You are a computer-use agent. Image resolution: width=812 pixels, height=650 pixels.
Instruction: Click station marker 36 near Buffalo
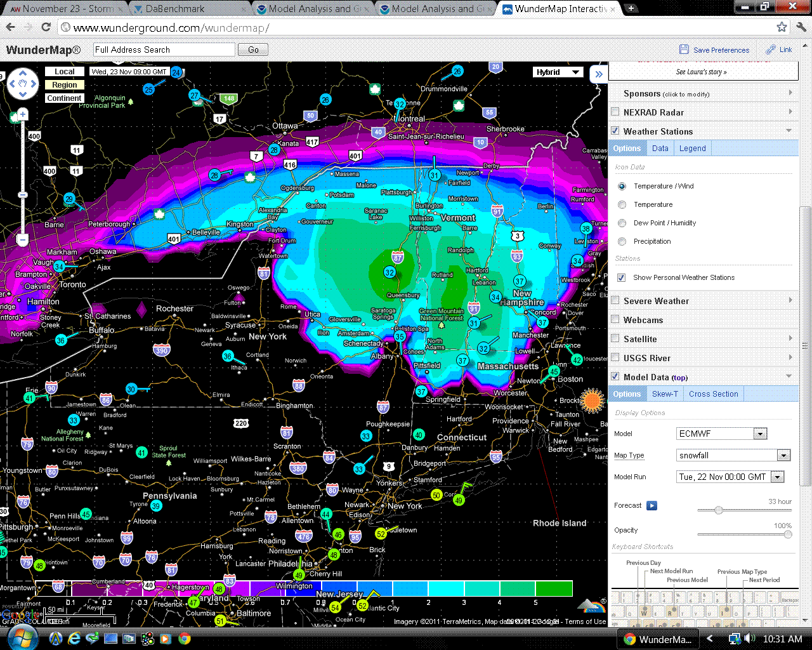tap(61, 340)
